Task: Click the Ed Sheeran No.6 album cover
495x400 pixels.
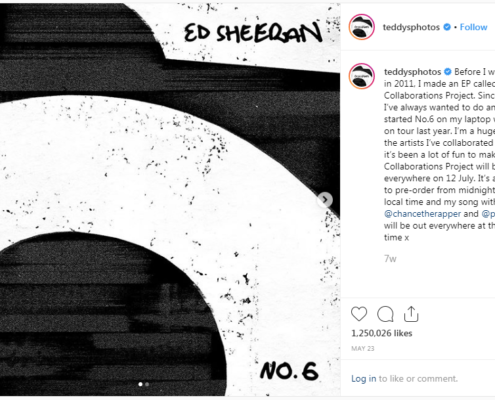Action: [170, 199]
